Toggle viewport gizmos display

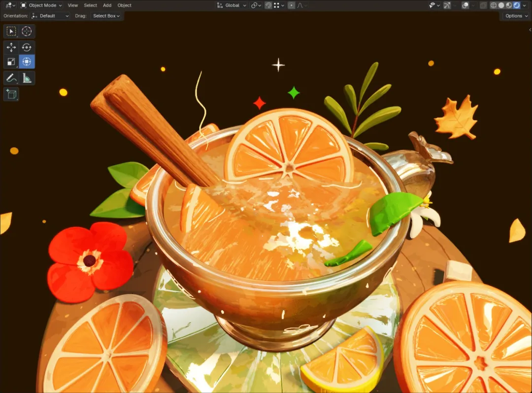point(447,5)
